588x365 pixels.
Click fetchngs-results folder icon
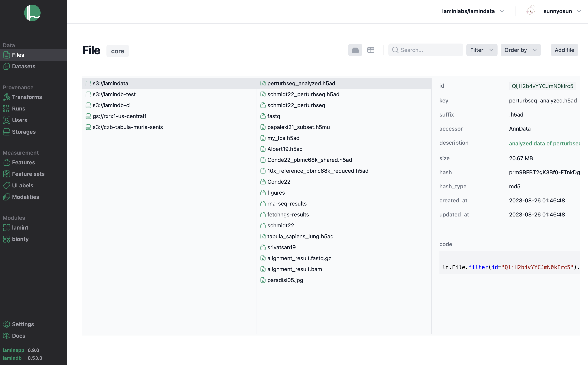tap(263, 215)
